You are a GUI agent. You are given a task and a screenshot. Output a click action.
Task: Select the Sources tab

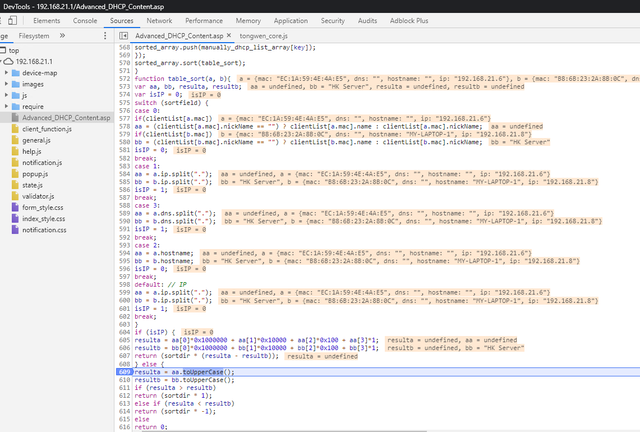122,21
